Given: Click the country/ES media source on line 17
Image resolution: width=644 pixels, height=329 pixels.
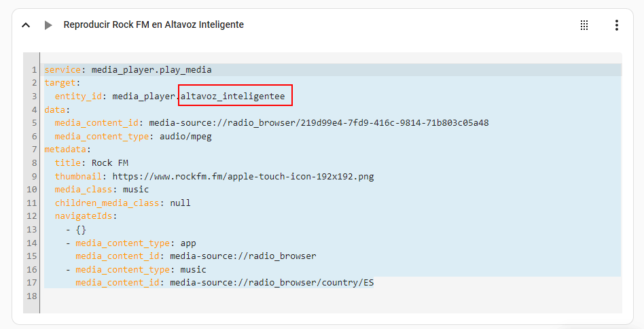Looking at the screenshot, I should [x=272, y=283].
